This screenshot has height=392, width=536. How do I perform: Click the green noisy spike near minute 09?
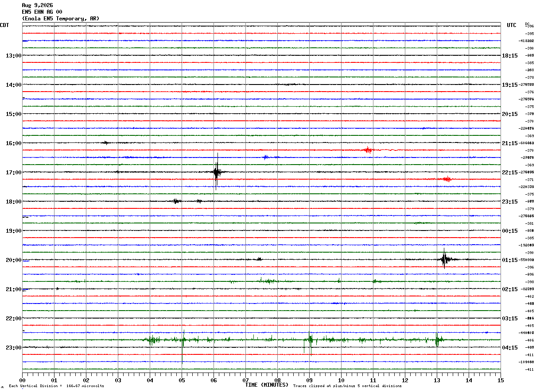(x=310, y=341)
